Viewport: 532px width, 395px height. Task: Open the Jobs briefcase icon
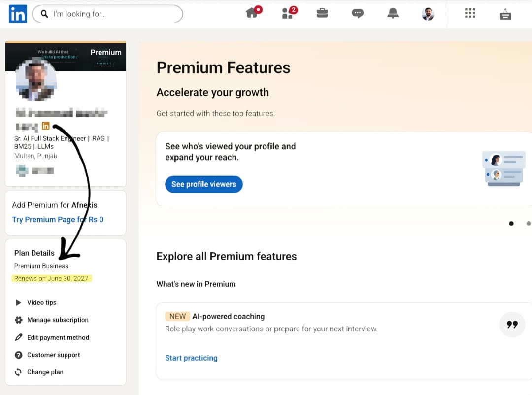322,13
